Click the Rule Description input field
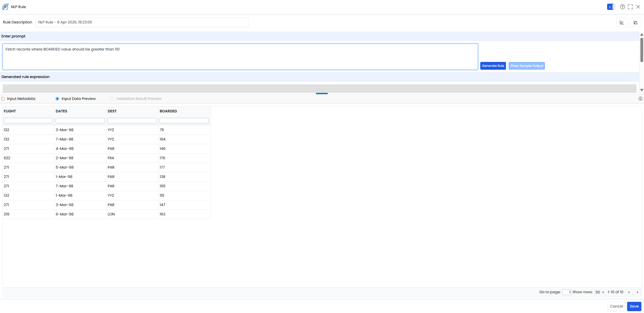 tap(142, 22)
